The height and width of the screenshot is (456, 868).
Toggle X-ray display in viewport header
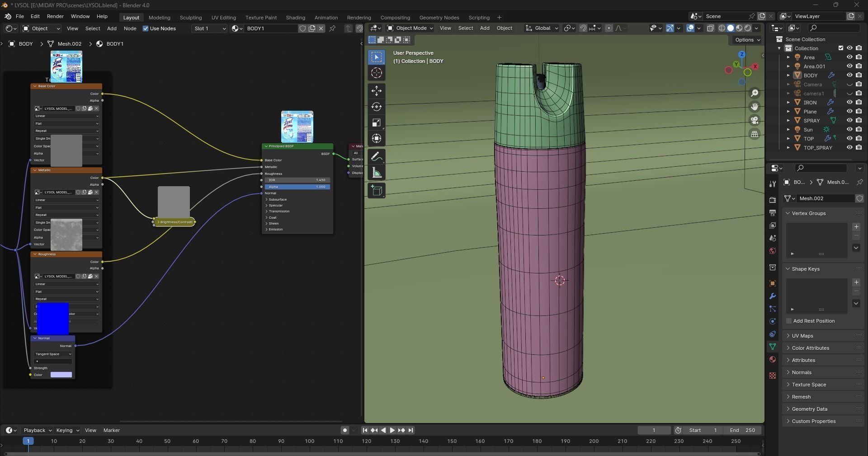click(710, 28)
